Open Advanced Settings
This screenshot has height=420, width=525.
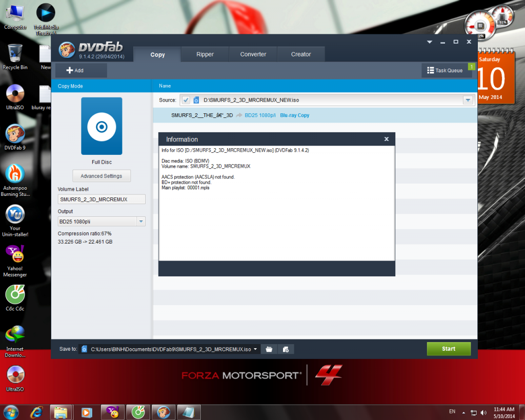(102, 176)
